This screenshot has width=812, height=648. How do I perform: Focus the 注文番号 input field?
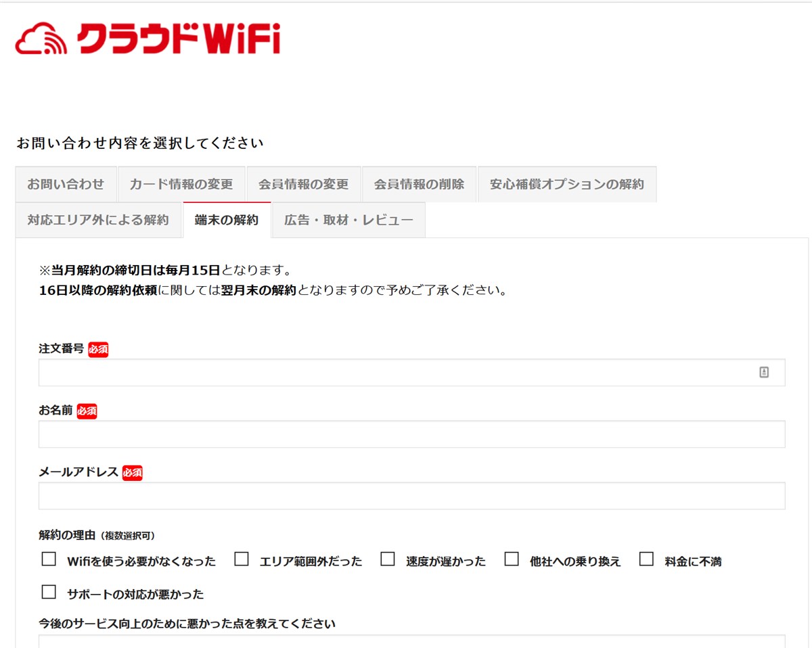(411, 373)
